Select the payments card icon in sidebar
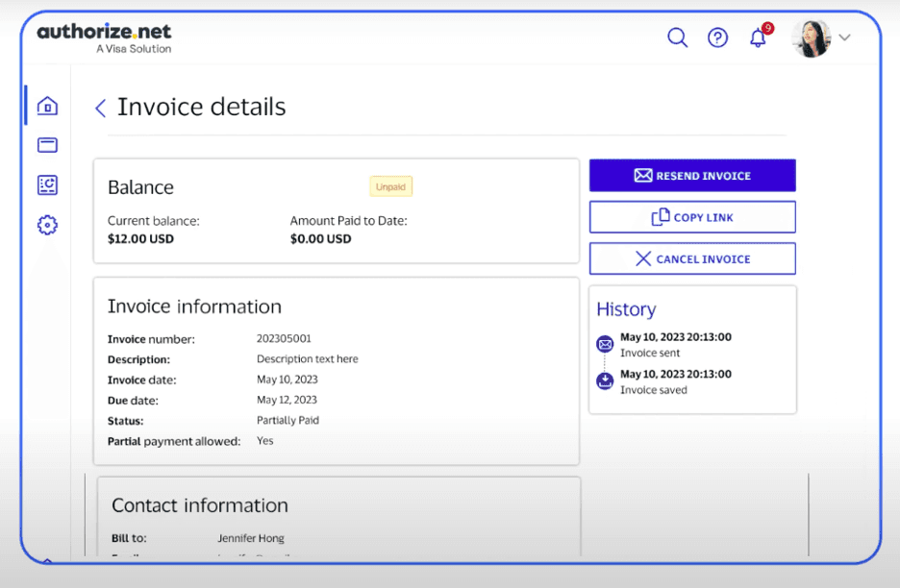The width and height of the screenshot is (900, 588). 46,144
